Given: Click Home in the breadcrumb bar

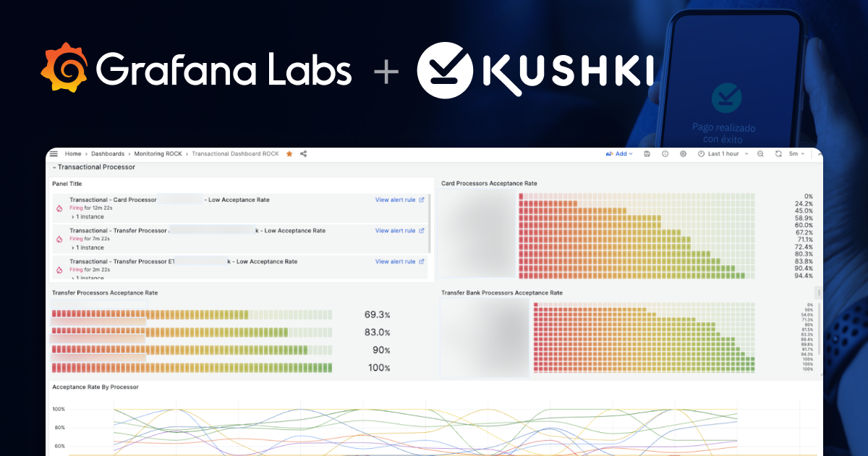Looking at the screenshot, I should 72,153.
